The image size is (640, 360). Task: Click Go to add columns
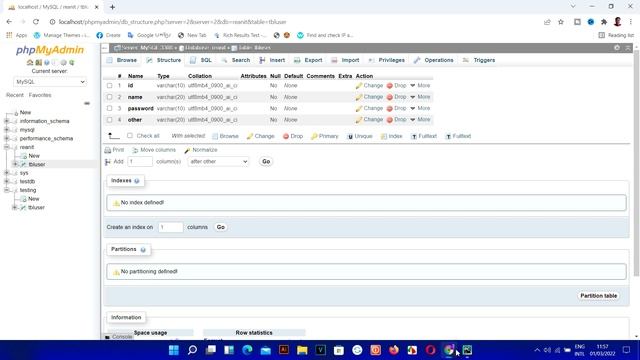pos(266,162)
